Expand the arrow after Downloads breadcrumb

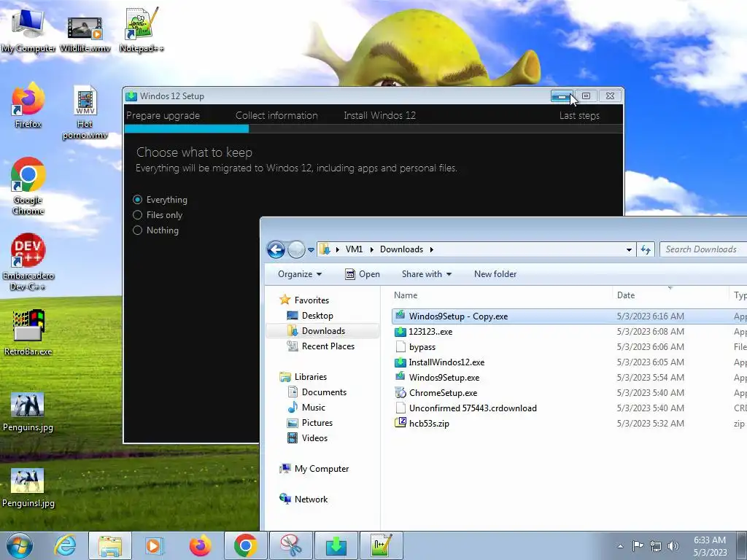pos(432,249)
